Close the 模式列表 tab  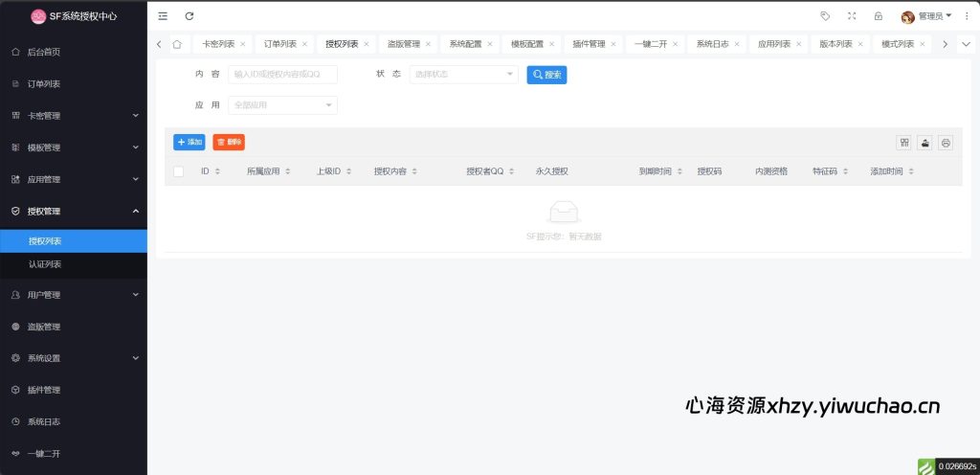pyautogui.click(x=923, y=44)
